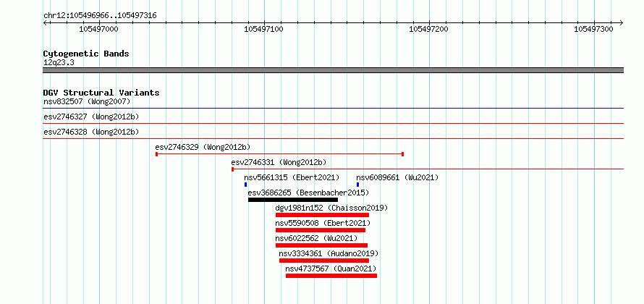
Task: Select the red esv2746328 variant line
Action: [x=333, y=138]
